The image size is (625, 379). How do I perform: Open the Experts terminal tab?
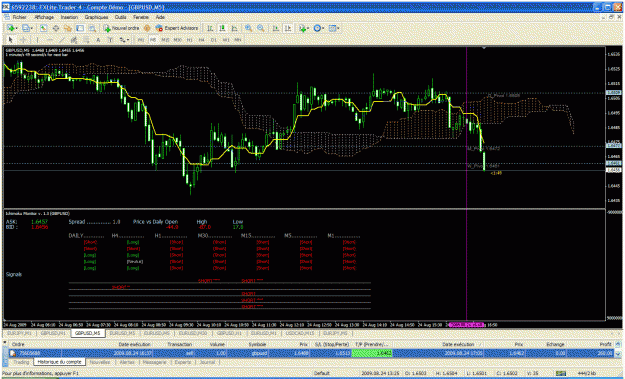[183, 362]
